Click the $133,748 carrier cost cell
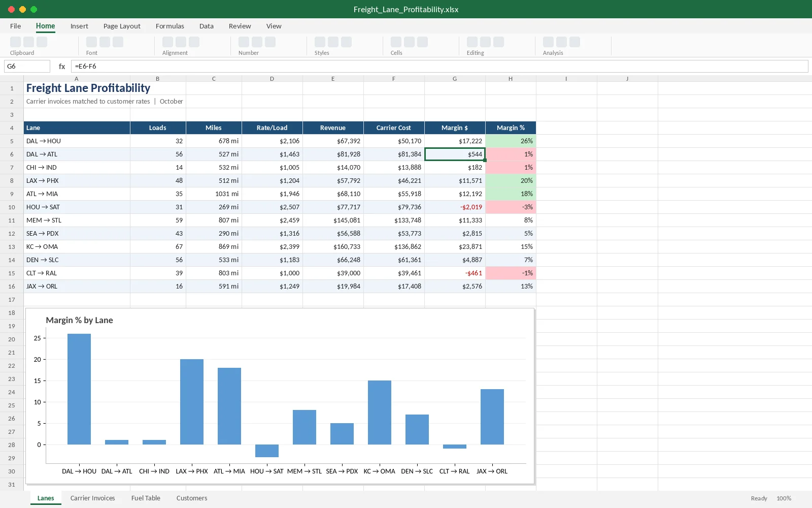 tap(394, 220)
